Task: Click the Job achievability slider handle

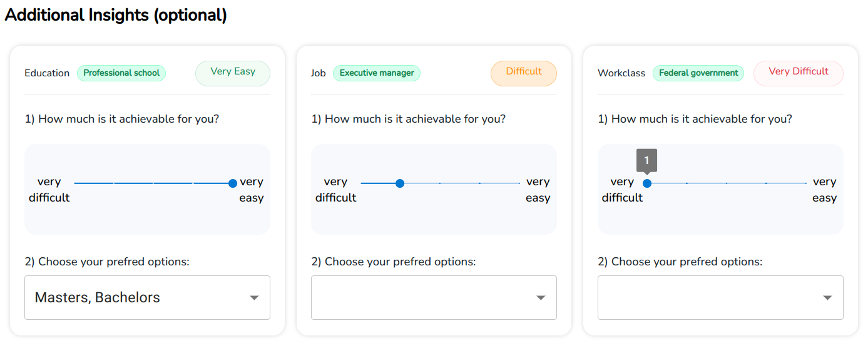Action: pos(400,183)
